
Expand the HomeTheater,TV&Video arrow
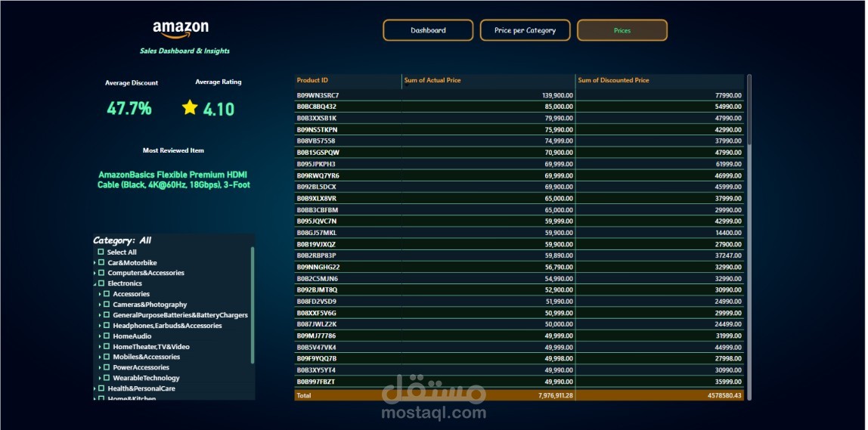tap(101, 347)
